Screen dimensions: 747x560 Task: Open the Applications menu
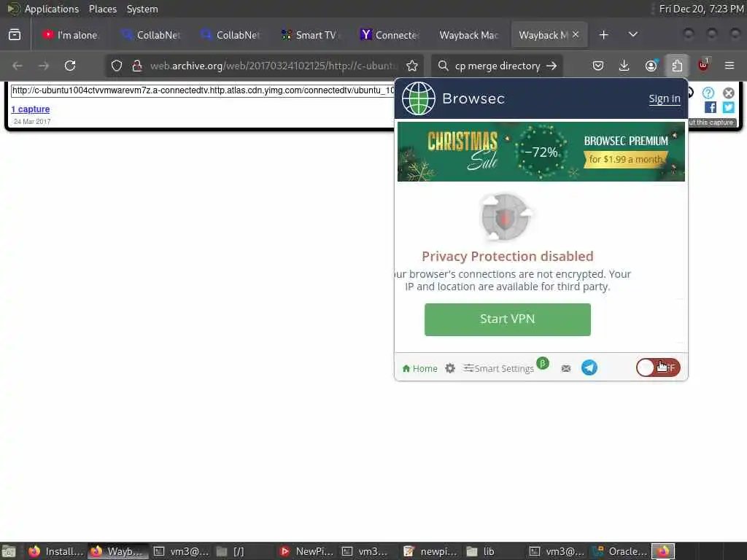point(52,9)
